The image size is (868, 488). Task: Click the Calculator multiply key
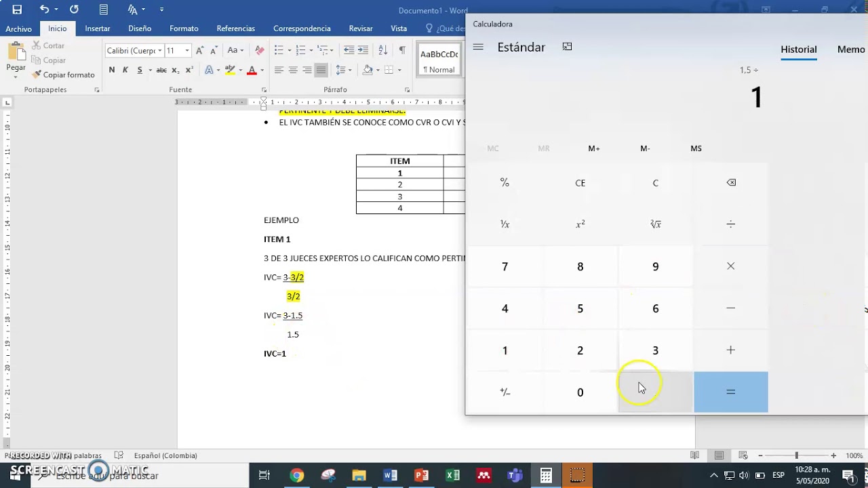pos(731,266)
